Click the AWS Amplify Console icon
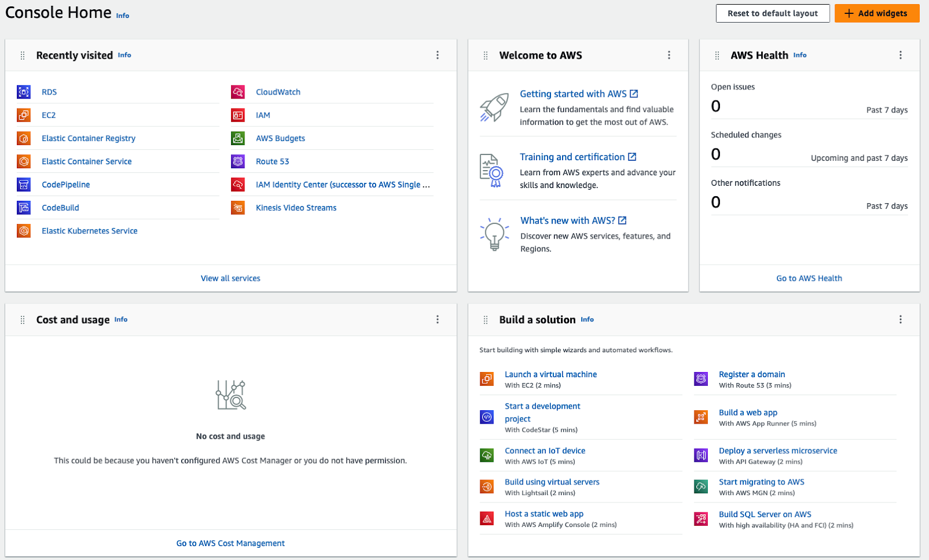 coord(487,518)
